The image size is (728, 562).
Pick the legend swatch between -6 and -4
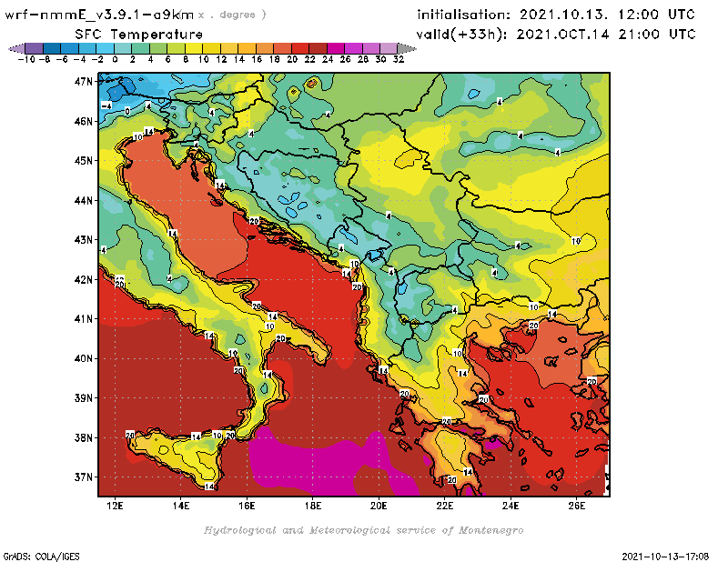(x=70, y=48)
